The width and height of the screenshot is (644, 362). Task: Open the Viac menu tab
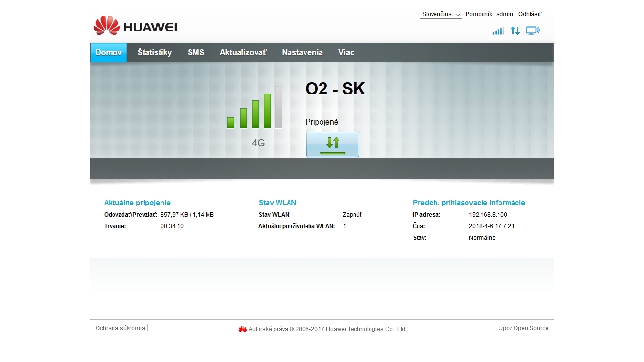[x=346, y=52]
